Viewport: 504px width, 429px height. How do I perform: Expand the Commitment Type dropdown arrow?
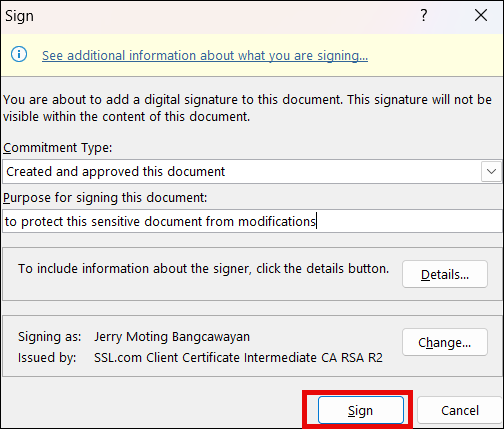pos(491,171)
